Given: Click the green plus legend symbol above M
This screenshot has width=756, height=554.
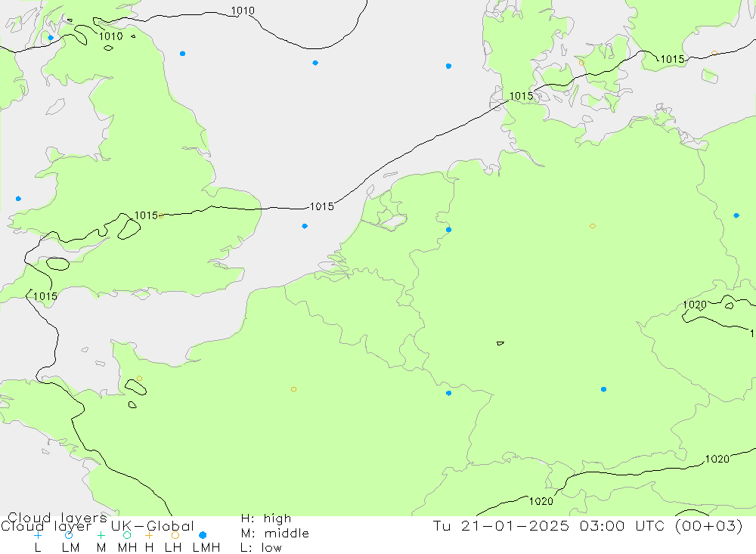Looking at the screenshot, I should click(x=101, y=535).
